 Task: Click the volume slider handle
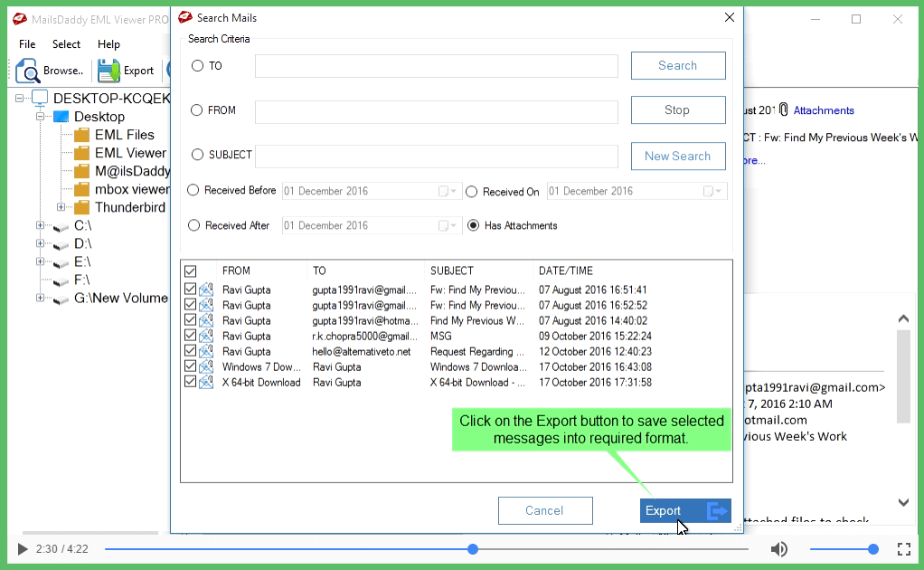pos(873,549)
